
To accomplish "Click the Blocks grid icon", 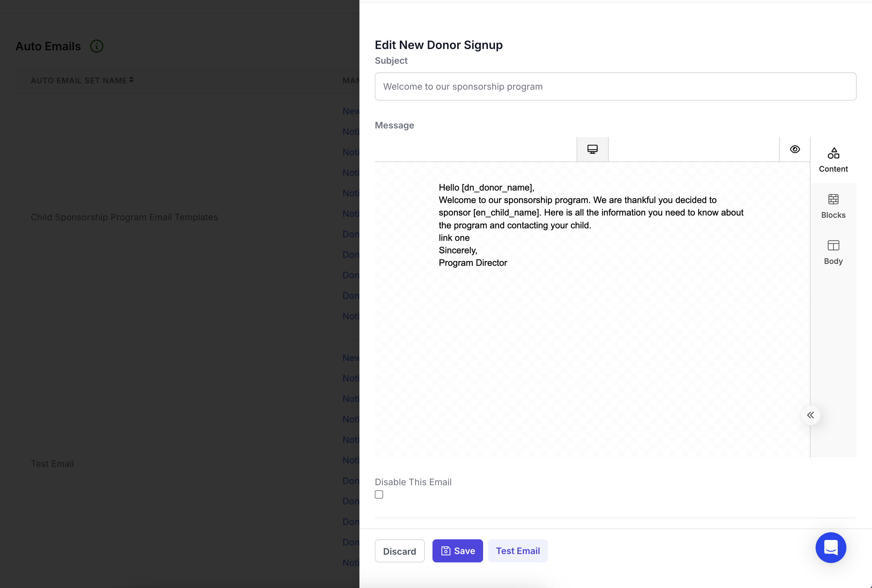I will tap(833, 199).
